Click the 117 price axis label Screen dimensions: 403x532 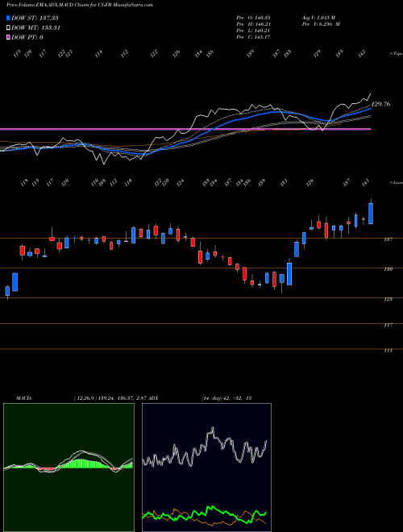click(388, 325)
